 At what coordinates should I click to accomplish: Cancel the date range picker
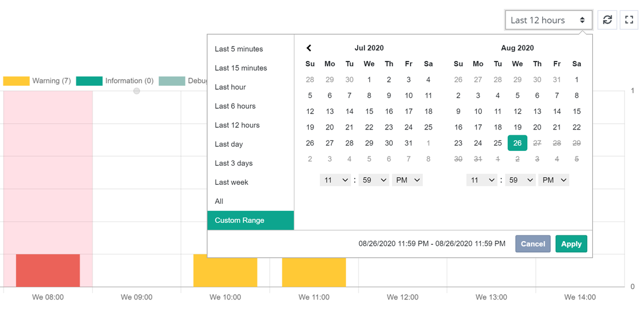pos(532,243)
